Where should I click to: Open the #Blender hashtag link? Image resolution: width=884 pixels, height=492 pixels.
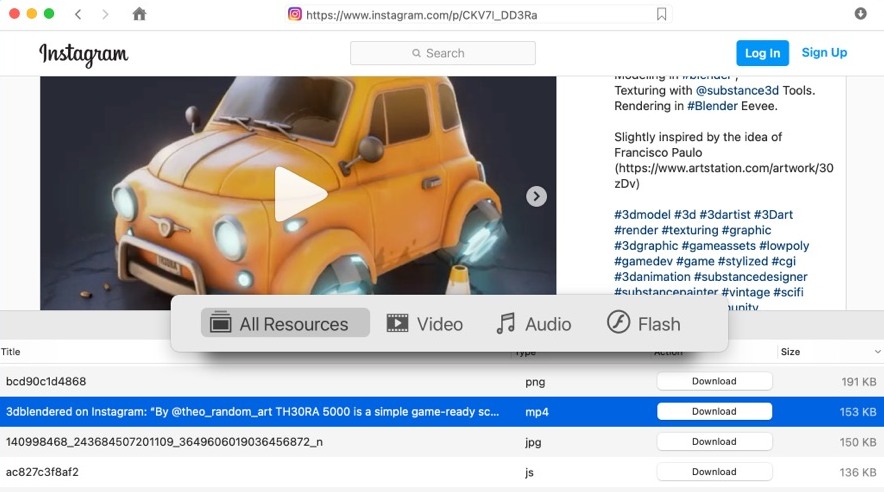tap(712, 106)
